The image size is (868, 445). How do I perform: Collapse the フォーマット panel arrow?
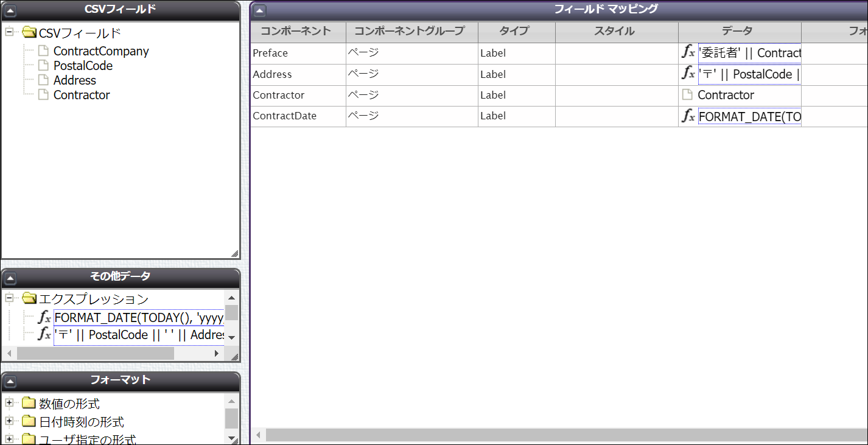[10, 382]
